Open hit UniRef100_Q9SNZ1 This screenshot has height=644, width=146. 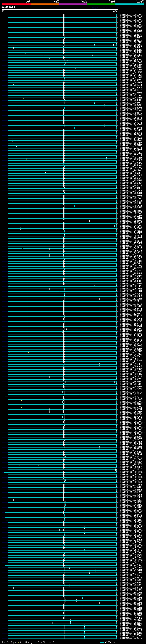131,30
